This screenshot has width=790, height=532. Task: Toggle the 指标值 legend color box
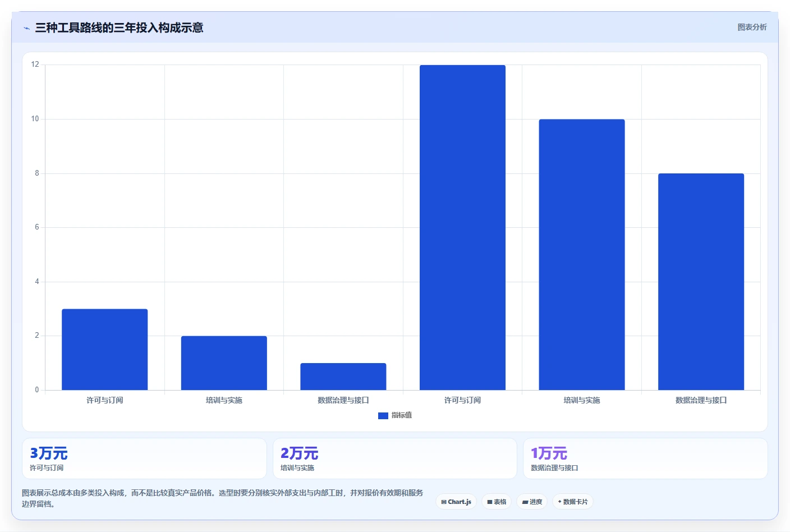383,416
